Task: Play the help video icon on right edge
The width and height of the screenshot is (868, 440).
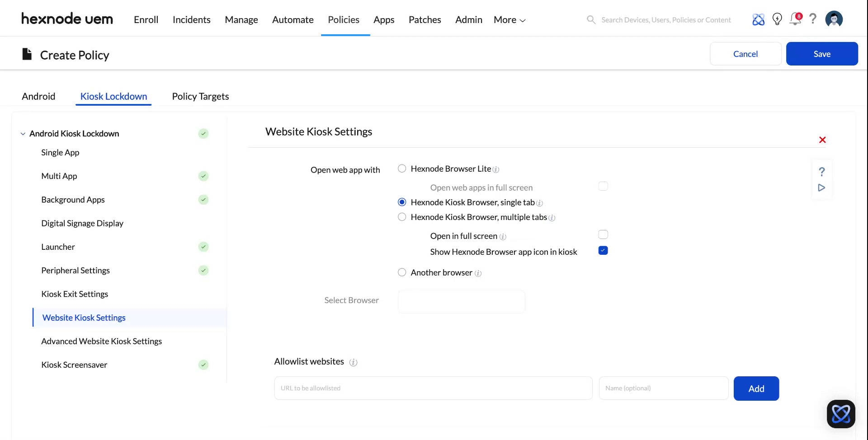Action: coord(822,188)
